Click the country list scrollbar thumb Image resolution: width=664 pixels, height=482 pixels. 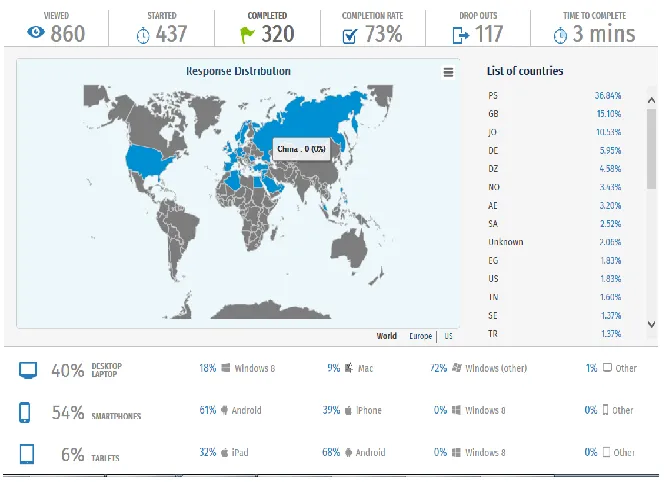[651, 149]
